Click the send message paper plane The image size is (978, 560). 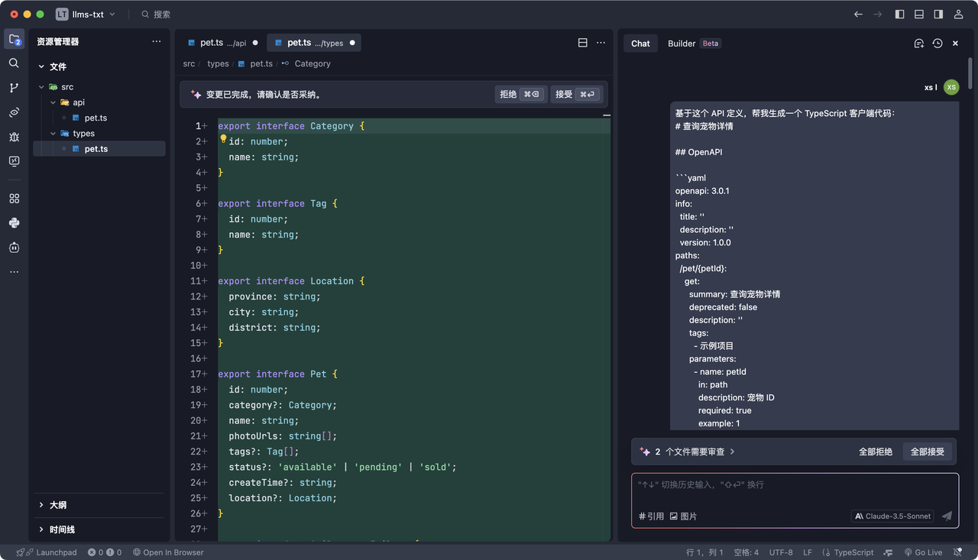(x=947, y=516)
